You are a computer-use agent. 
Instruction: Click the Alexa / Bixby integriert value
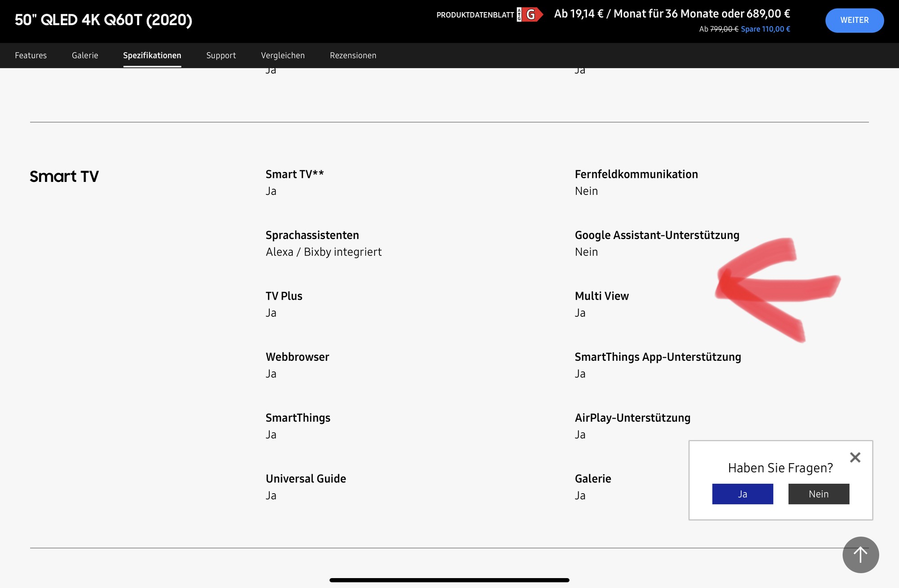tap(324, 252)
